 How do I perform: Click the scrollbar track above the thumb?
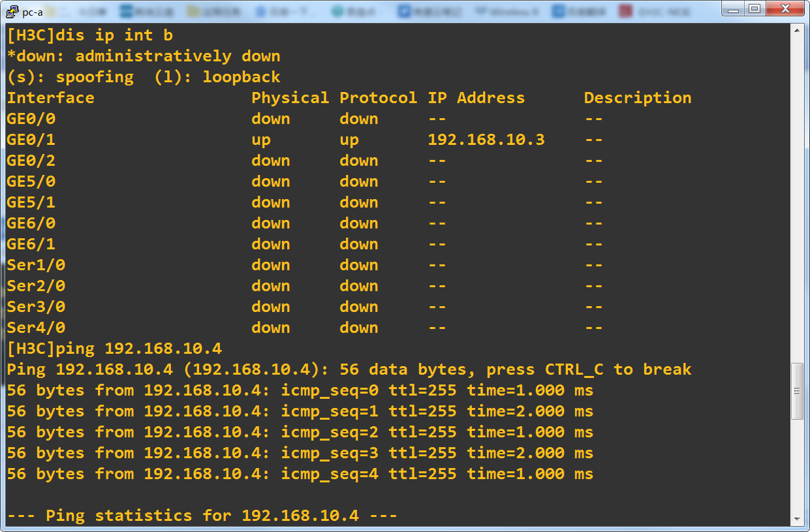click(797, 196)
